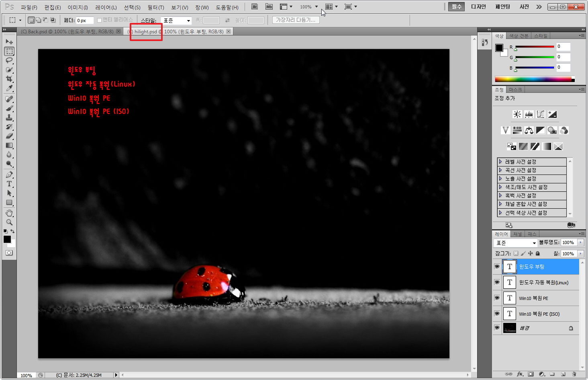The height and width of the screenshot is (380, 588).
Task: Switch to the 마스크 masks tab
Action: point(515,90)
